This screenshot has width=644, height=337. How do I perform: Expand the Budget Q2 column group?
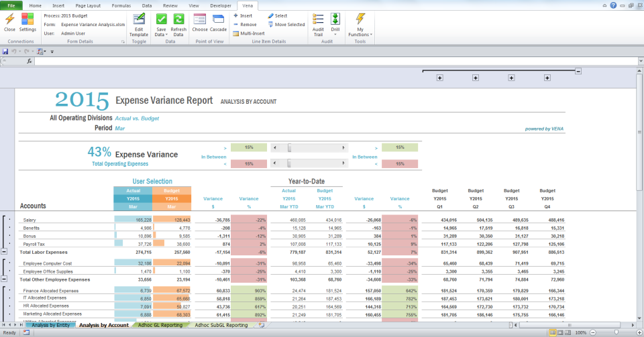(475, 78)
